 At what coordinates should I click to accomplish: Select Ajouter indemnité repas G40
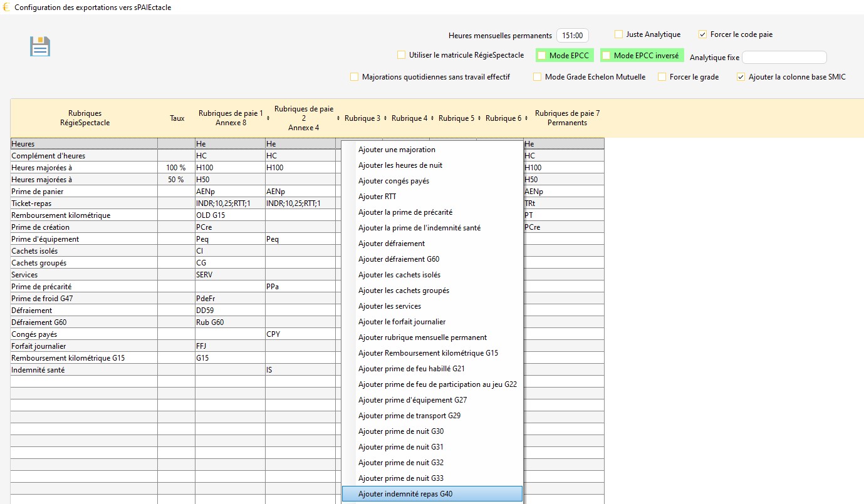pos(405,494)
